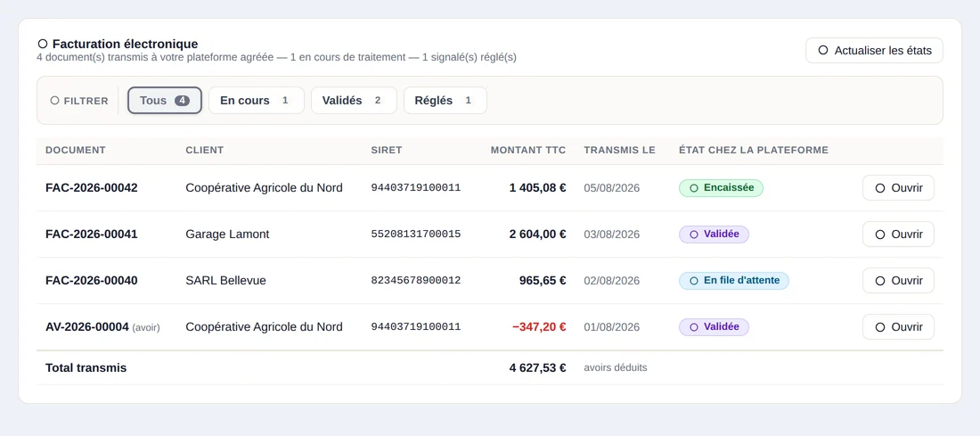Screen dimensions: 980x436
Task: Click the Validée badge for Garage Lamont
Action: 714,234
